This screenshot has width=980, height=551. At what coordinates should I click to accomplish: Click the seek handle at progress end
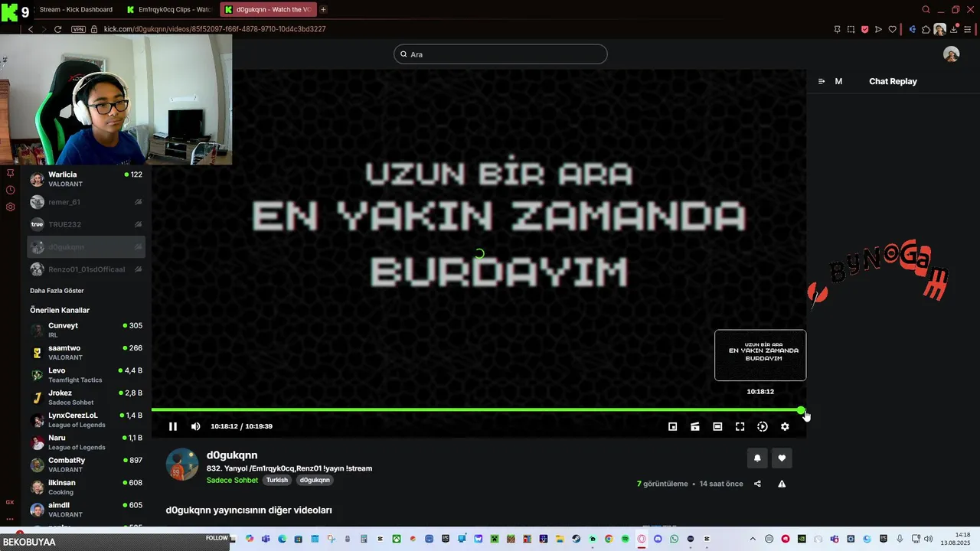click(801, 410)
